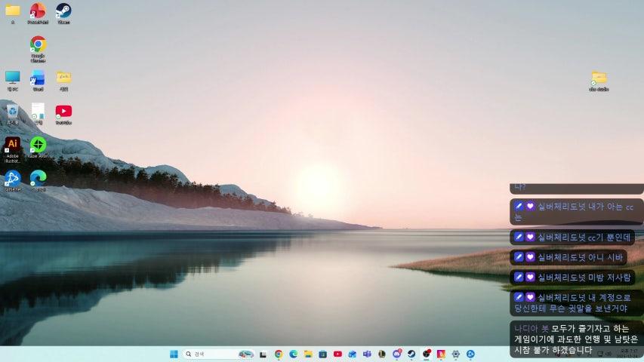Open Chrome from the taskbar
This screenshot has height=362, width=644.
(x=279, y=354)
